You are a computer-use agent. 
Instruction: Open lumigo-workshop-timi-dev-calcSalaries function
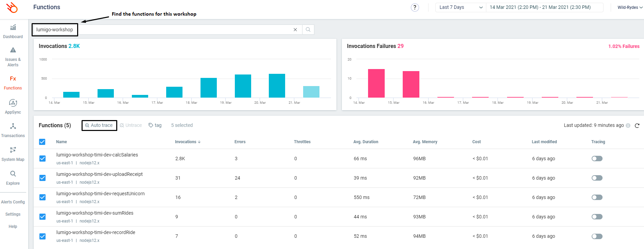pyautogui.click(x=97, y=155)
